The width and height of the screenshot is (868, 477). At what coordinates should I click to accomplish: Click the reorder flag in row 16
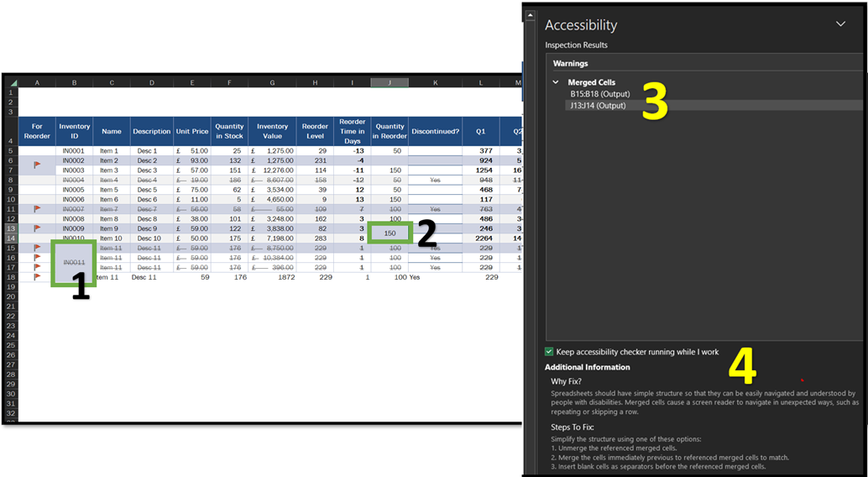click(37, 258)
